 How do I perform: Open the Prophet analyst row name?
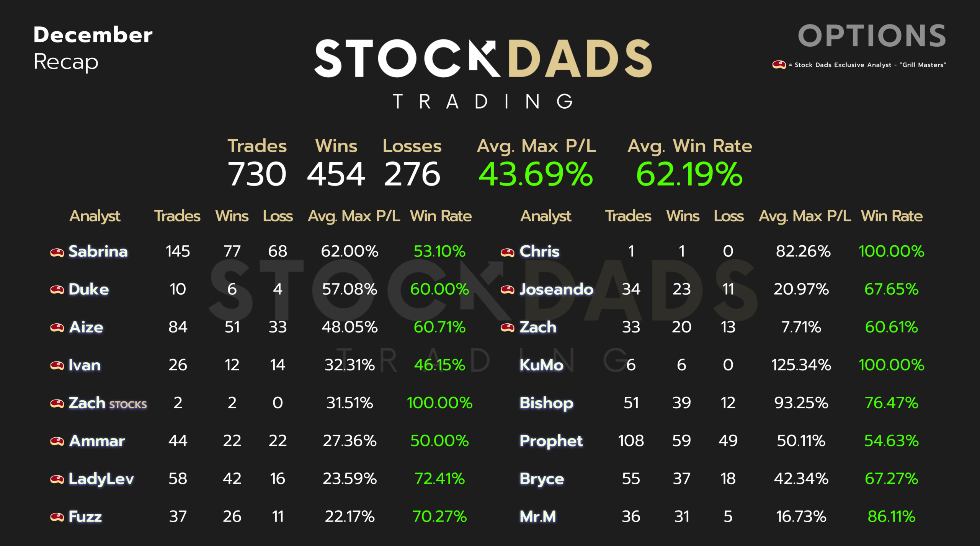coord(551,441)
